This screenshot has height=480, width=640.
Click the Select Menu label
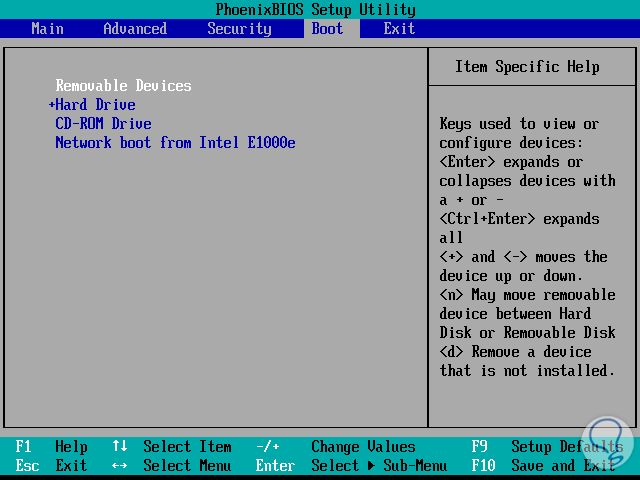click(x=187, y=465)
